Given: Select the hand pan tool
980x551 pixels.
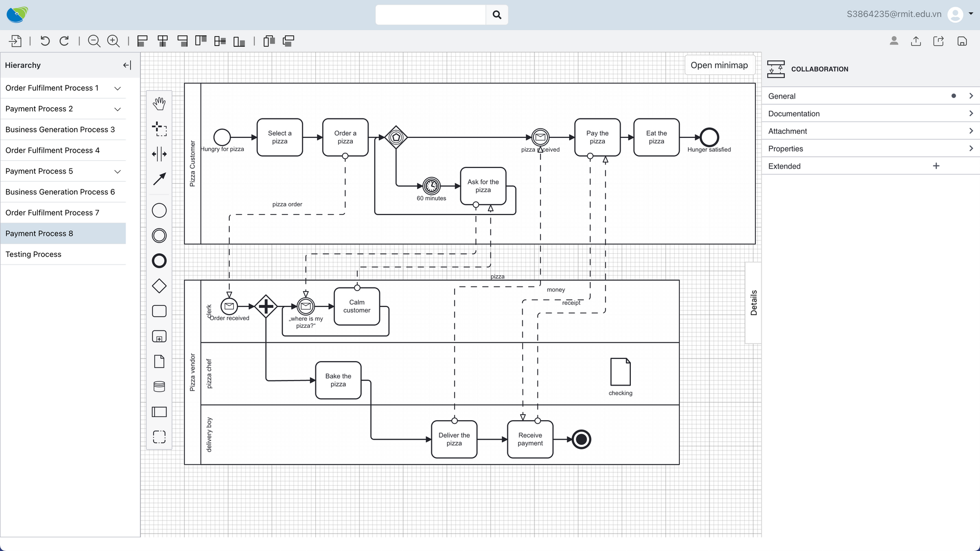Looking at the screenshot, I should [x=159, y=104].
